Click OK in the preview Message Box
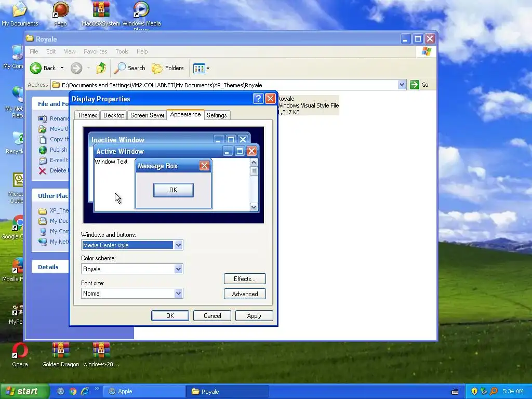 174,190
